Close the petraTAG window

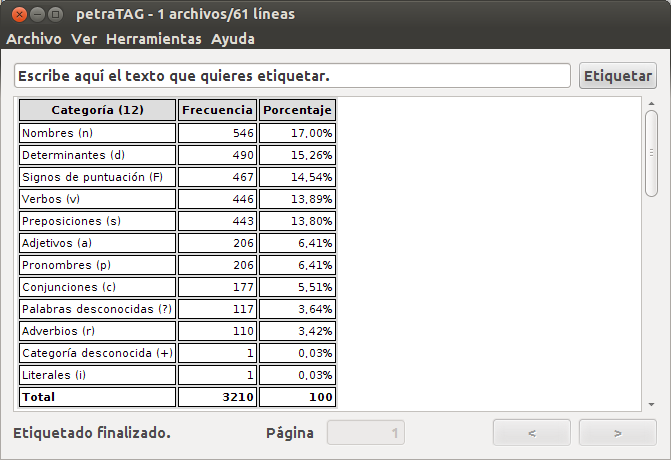pyautogui.click(x=16, y=14)
